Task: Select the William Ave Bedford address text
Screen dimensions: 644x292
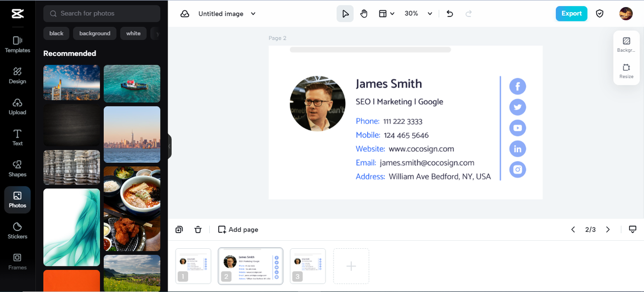Action: (440, 177)
